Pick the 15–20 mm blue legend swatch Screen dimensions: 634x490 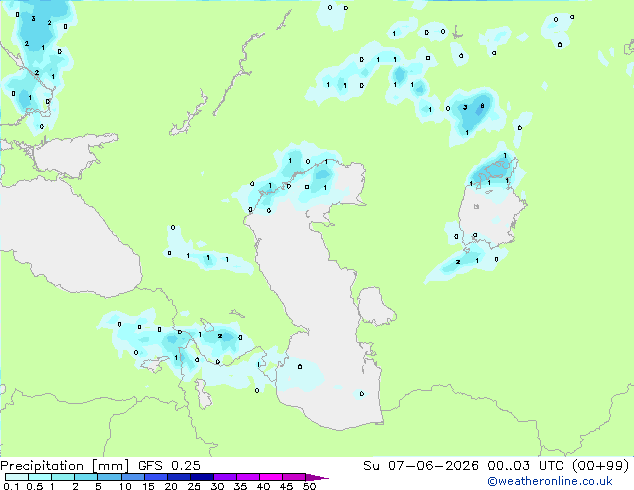pos(155,477)
